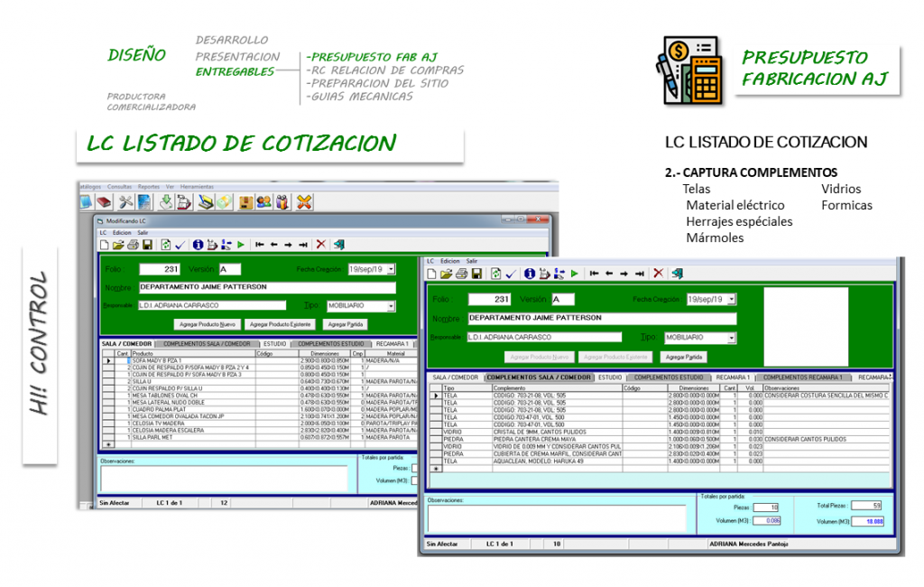Click the Agregar Partida button in front window
The width and height of the screenshot is (924, 587).
[x=684, y=357]
